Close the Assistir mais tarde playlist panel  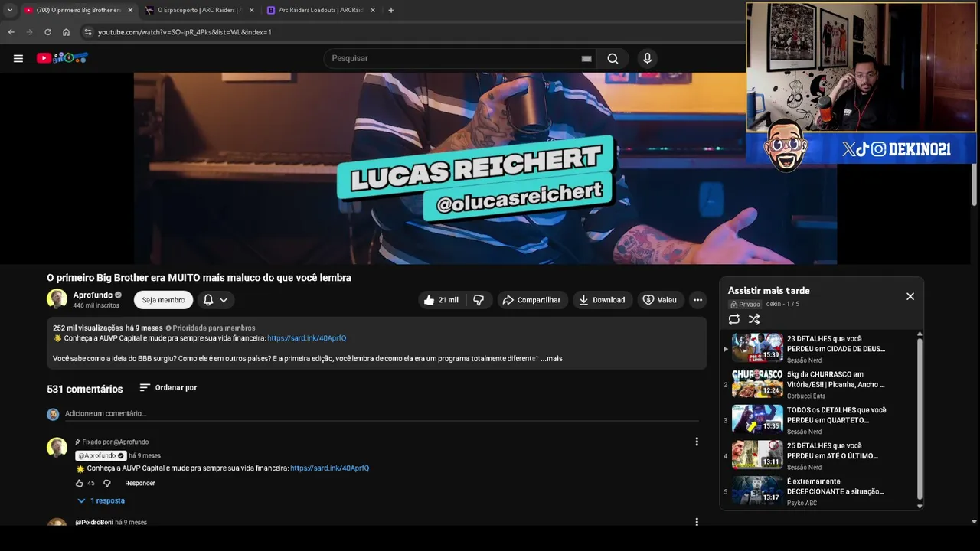[910, 296]
